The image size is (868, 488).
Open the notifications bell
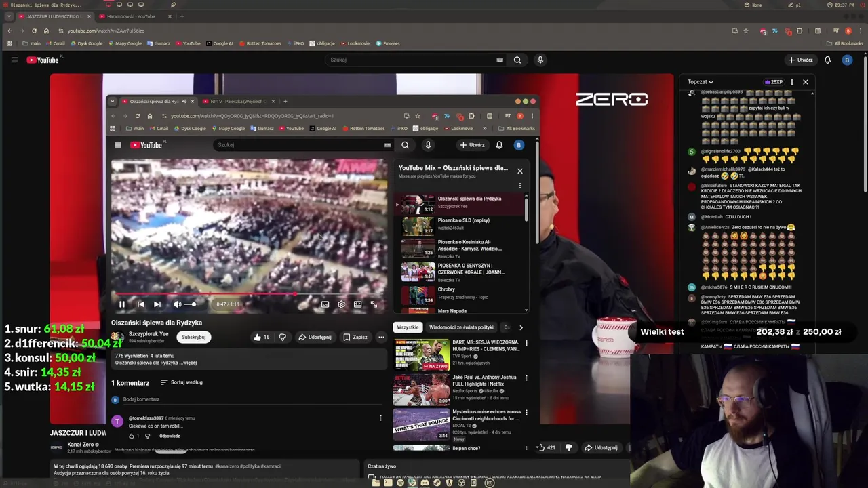[827, 60]
